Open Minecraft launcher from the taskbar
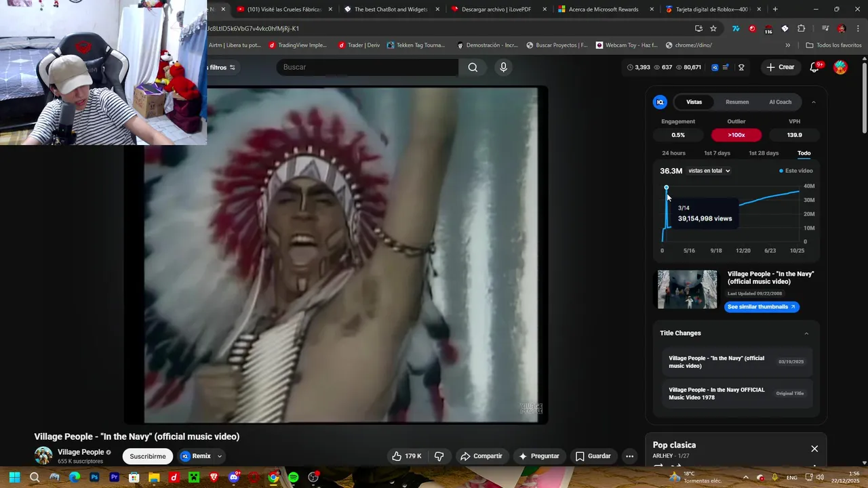Screen dimensions: 868x488 (194, 477)
